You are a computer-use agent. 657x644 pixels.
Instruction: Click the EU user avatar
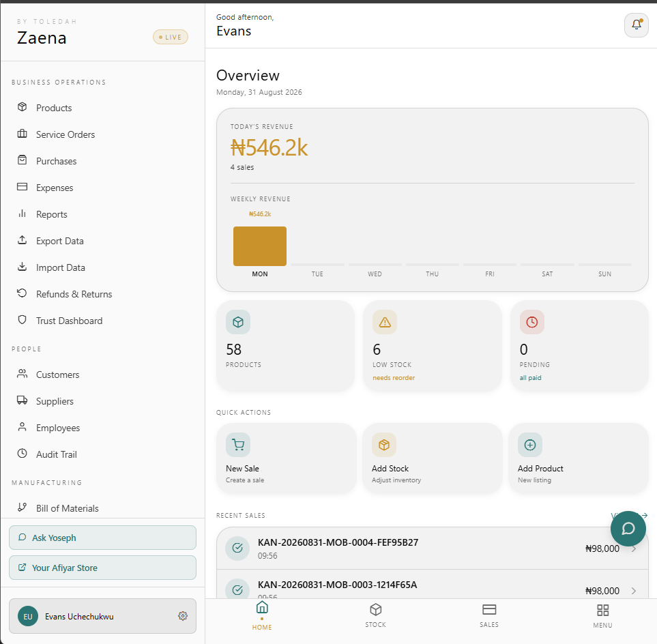tap(28, 616)
